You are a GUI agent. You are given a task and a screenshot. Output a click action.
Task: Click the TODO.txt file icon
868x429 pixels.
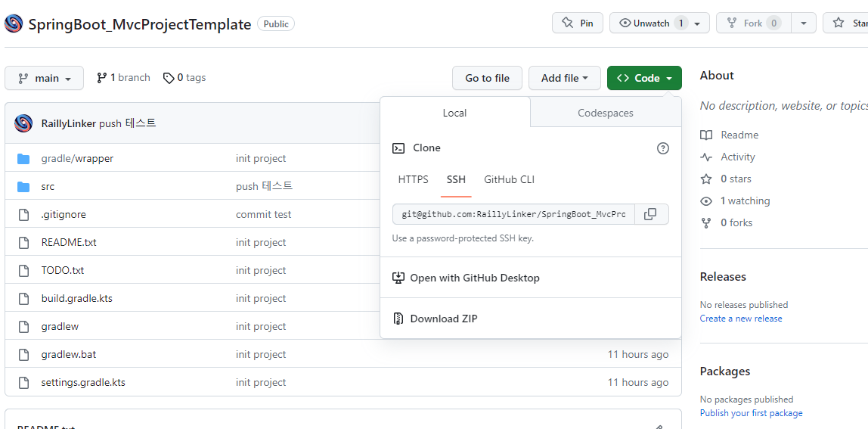pos(23,270)
